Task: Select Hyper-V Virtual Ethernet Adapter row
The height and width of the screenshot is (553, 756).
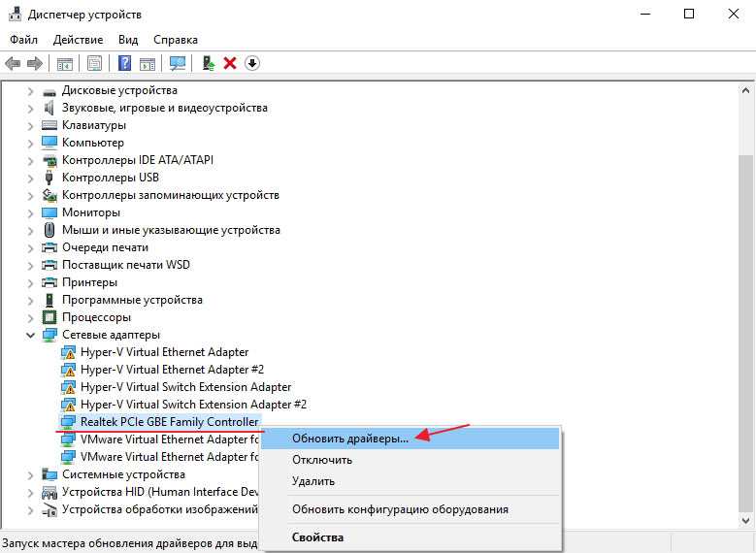Action: [164, 352]
